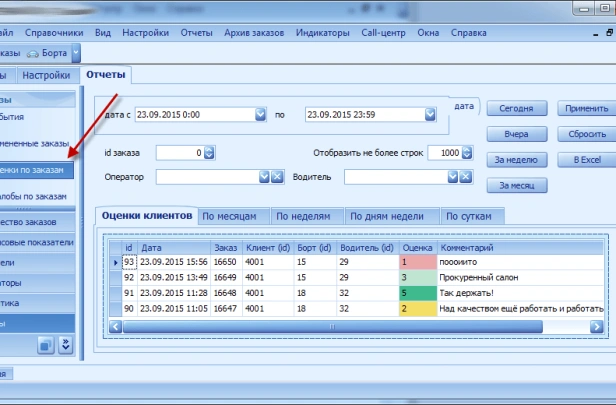The image size is (616, 405).
Task: Click the max rows spinner next to 1000
Action: click(x=467, y=153)
